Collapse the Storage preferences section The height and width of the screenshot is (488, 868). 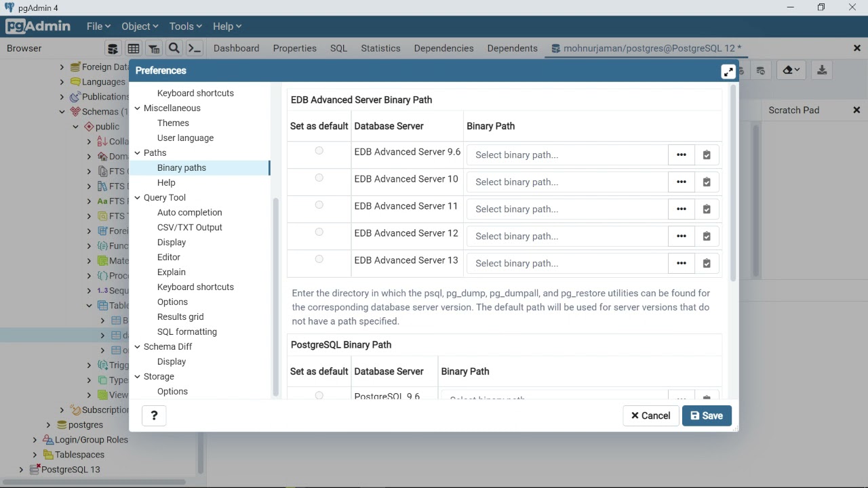(137, 377)
